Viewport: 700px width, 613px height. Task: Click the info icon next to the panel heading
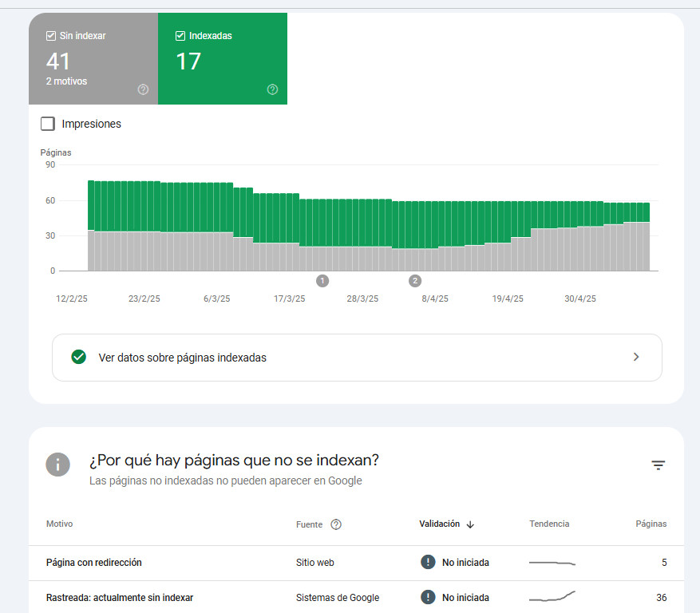tap(57, 465)
